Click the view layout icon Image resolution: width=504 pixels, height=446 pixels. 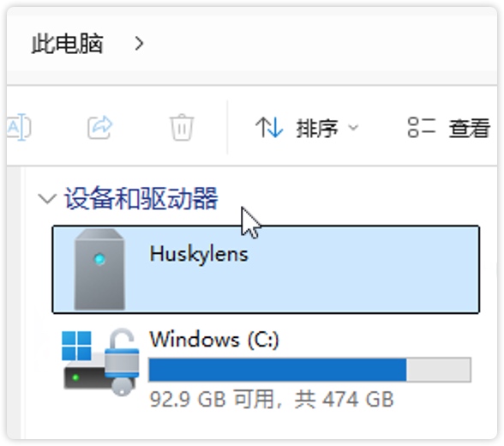422,128
